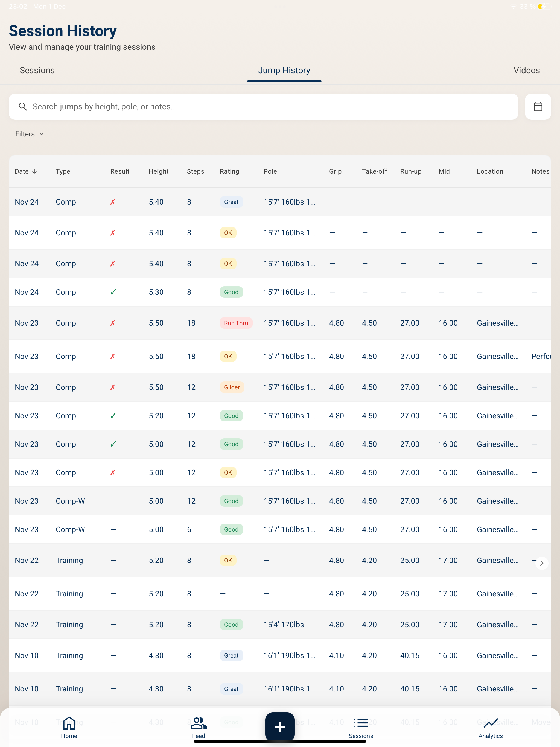Sort by Height column header
The height and width of the screenshot is (747, 560).
(158, 171)
